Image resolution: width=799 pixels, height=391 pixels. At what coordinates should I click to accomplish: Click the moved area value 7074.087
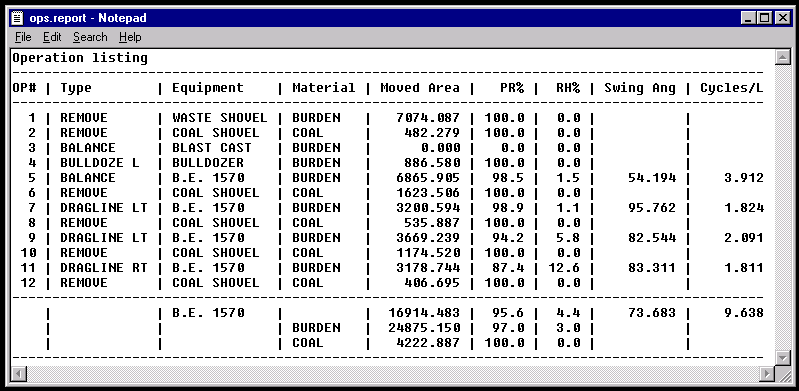click(x=428, y=118)
